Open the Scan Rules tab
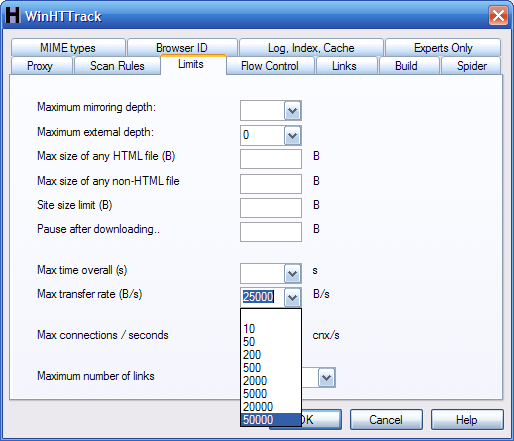This screenshot has height=441, width=514. coord(117,66)
